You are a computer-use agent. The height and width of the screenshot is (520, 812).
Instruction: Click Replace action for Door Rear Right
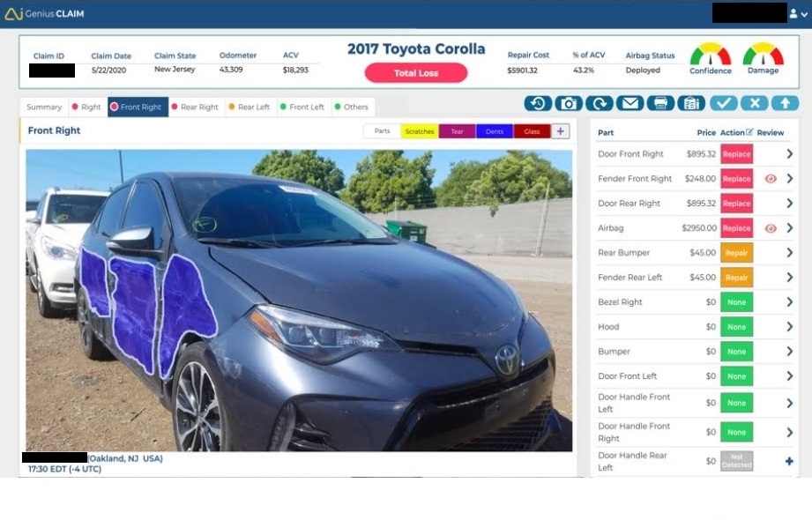[736, 204]
